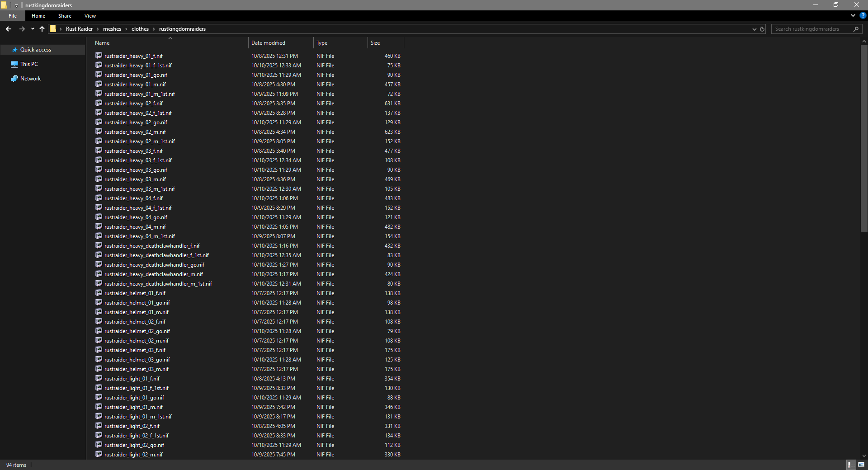Click the folder icon in address bar
The height and width of the screenshot is (470, 868).
tap(53, 29)
